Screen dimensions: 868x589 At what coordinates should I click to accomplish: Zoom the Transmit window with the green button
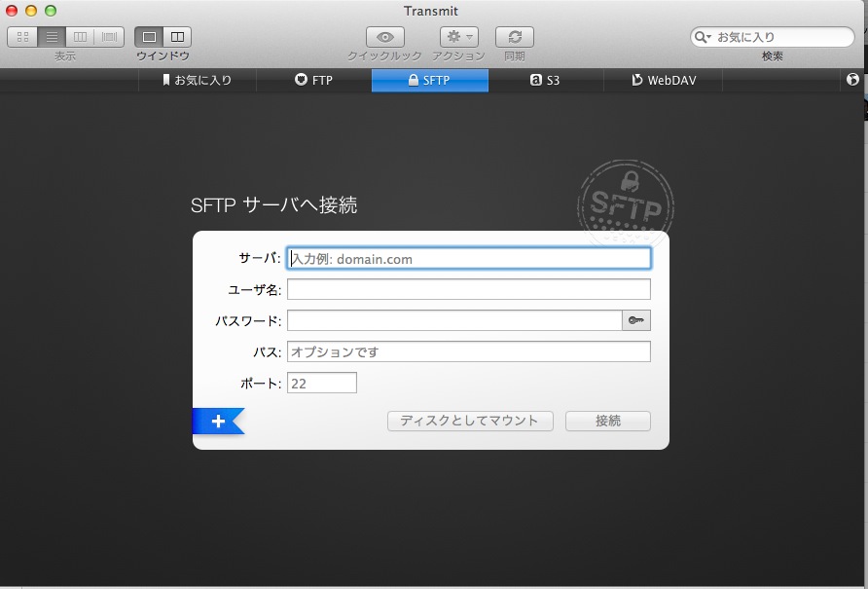click(51, 11)
